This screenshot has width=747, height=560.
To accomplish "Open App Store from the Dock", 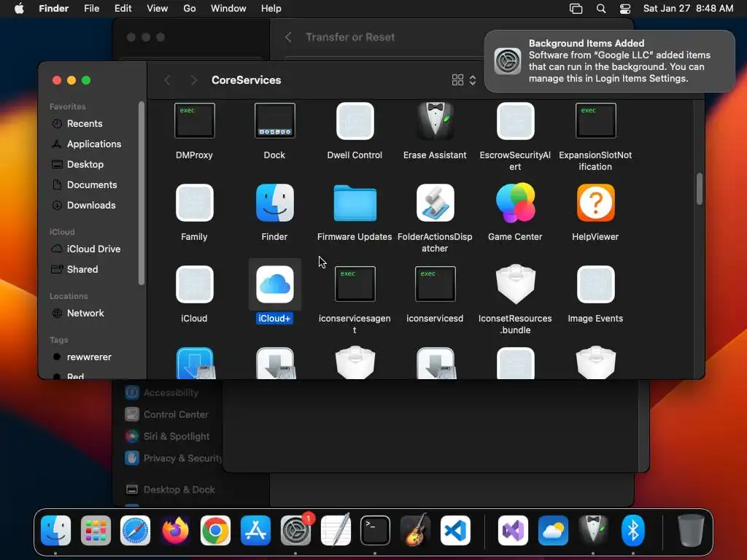I will coord(255,530).
